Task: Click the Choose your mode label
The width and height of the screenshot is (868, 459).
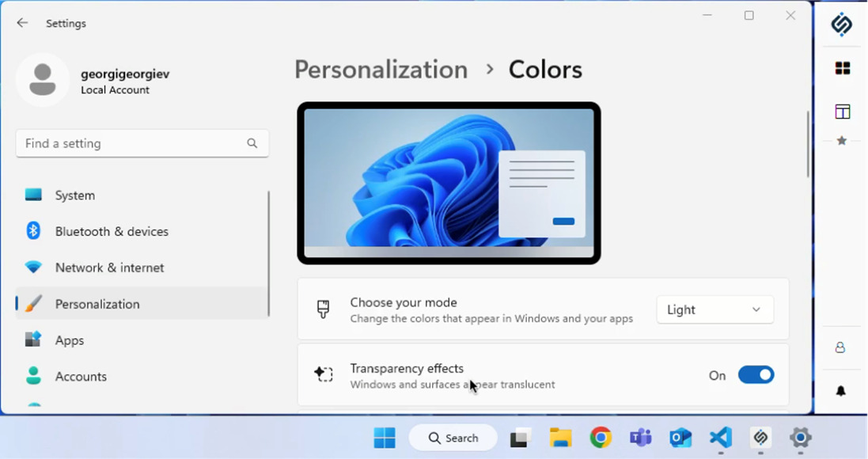Action: pyautogui.click(x=404, y=302)
